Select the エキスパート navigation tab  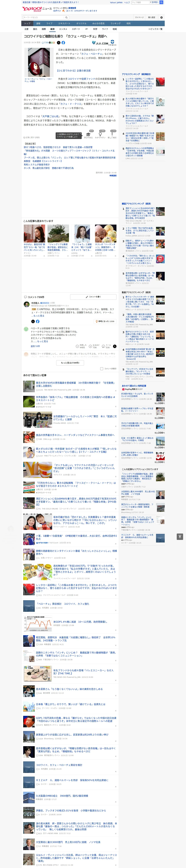click(x=64, y=24)
